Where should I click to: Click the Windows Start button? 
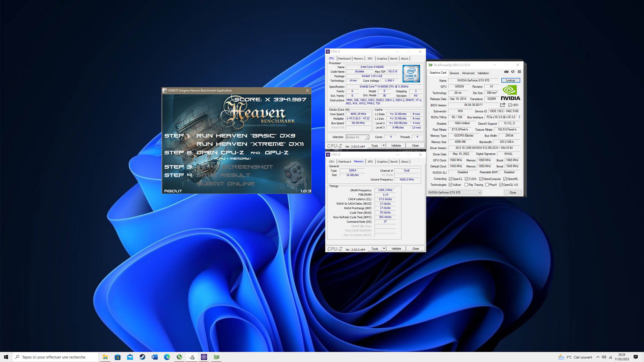click(6, 357)
